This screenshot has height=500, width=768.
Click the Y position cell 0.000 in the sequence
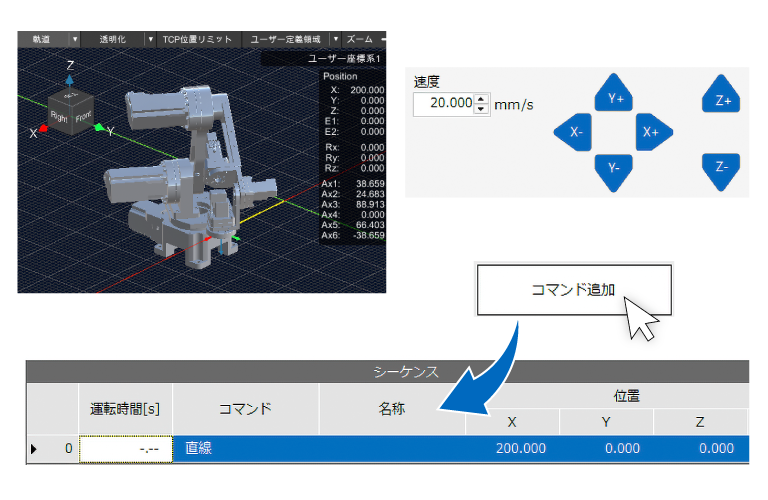[x=606, y=449]
